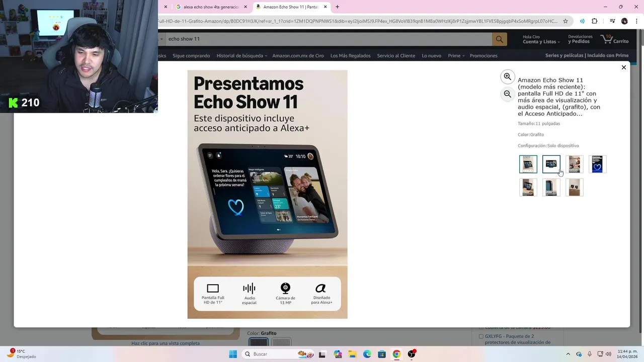
Task: Select fourth thumbnail with blue heart
Action: [x=597, y=164]
